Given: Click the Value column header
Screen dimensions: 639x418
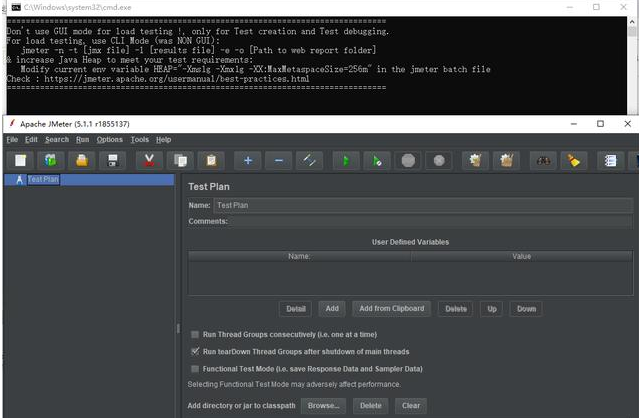Looking at the screenshot, I should (x=522, y=256).
